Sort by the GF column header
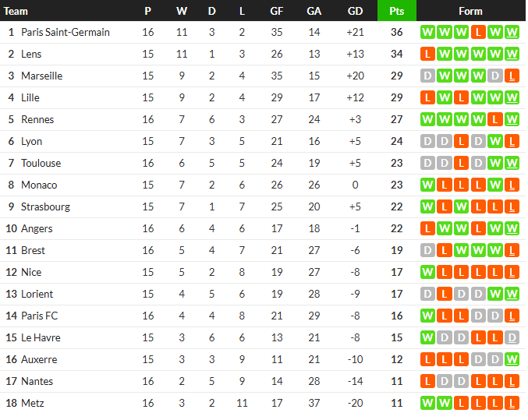 point(276,11)
